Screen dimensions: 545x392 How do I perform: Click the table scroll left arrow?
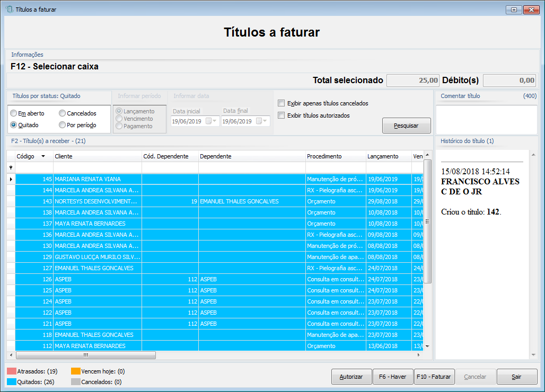[11, 355]
